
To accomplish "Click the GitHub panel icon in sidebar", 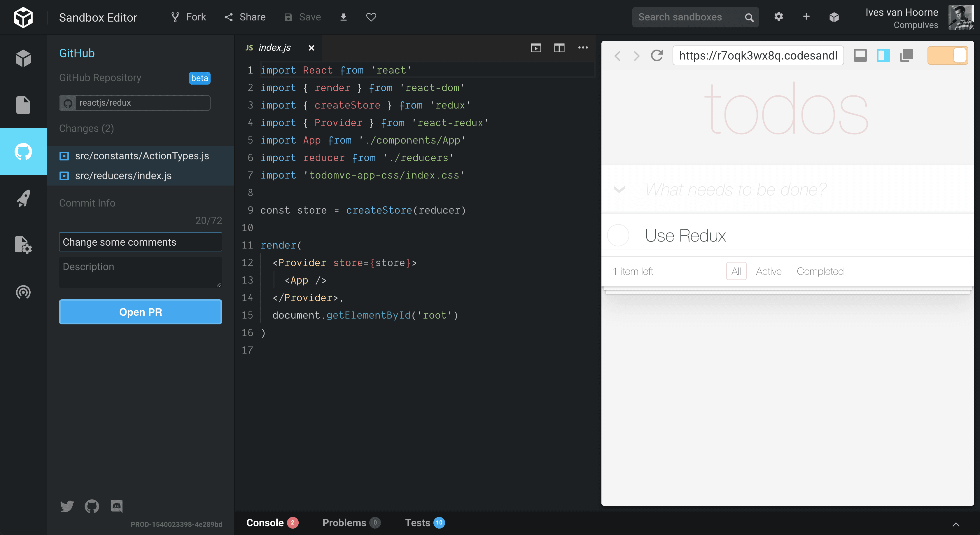I will (x=23, y=151).
